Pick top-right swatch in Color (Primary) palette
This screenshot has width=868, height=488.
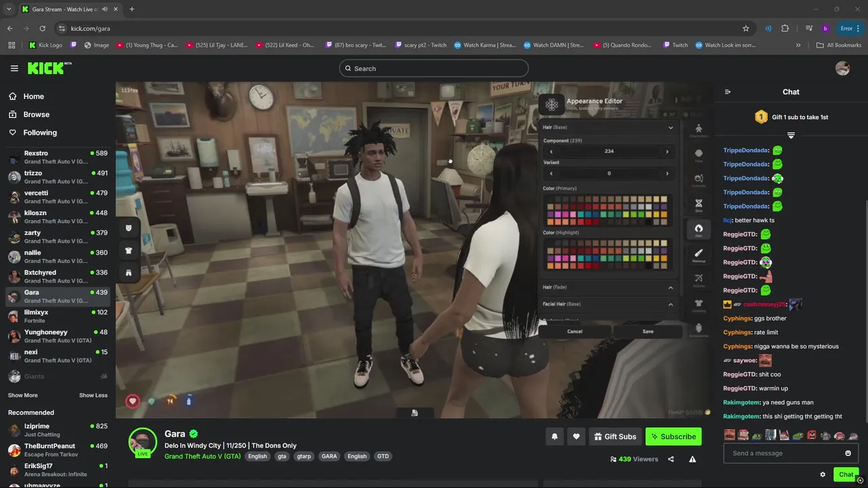click(x=664, y=199)
